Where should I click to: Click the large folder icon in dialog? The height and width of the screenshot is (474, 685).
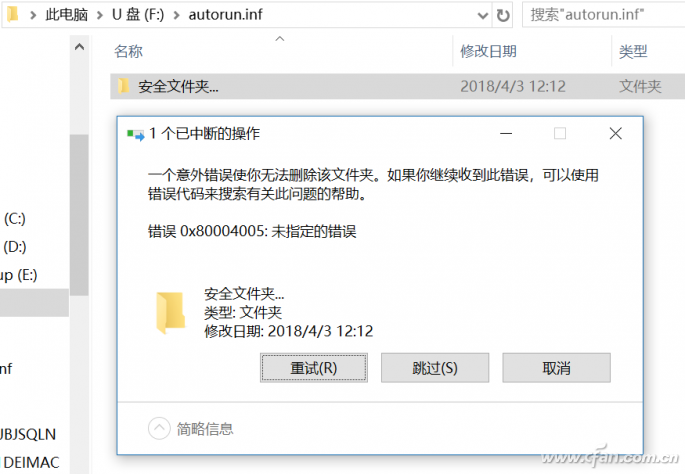point(171,312)
